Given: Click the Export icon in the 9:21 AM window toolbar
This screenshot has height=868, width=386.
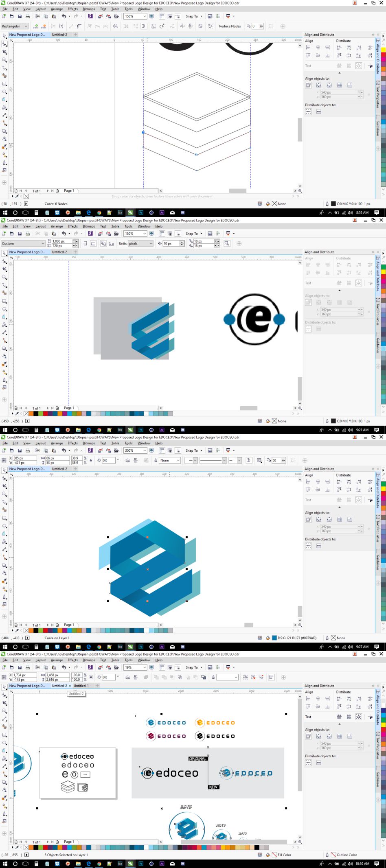Looking at the screenshot, I should pyautogui.click(x=108, y=234).
